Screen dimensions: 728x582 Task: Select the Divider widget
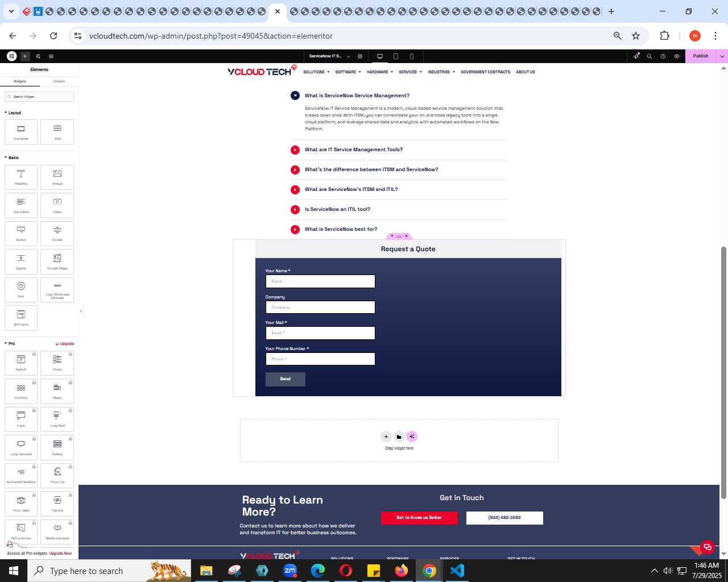pos(57,234)
